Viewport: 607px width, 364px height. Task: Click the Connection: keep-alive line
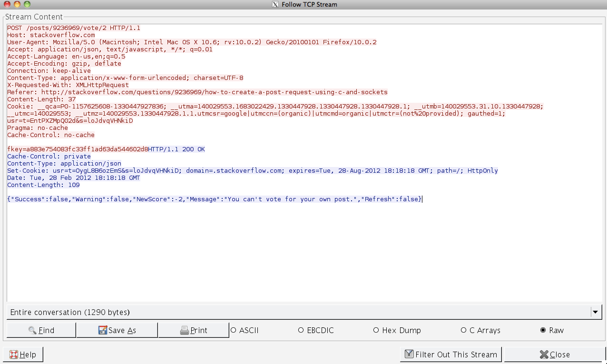[49, 71]
